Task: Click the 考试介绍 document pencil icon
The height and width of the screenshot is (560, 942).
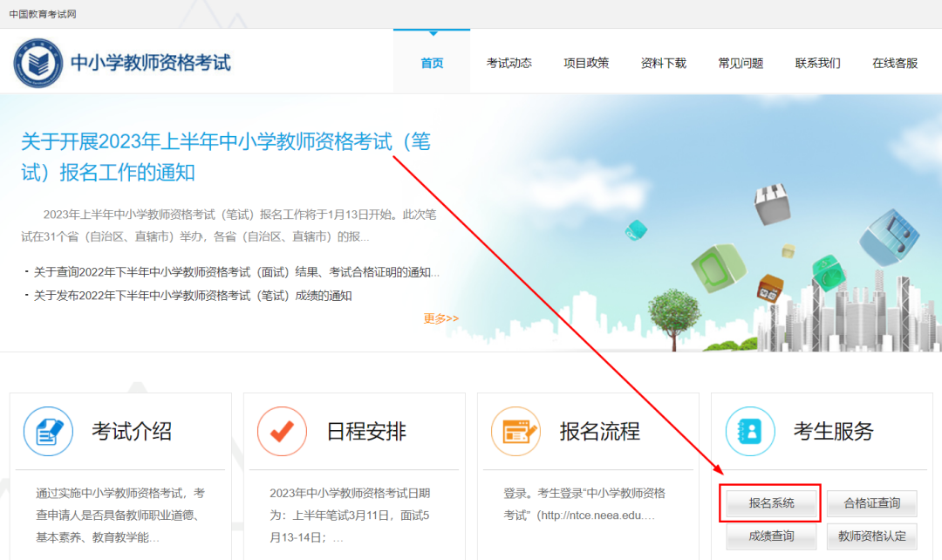Action: 48,431
